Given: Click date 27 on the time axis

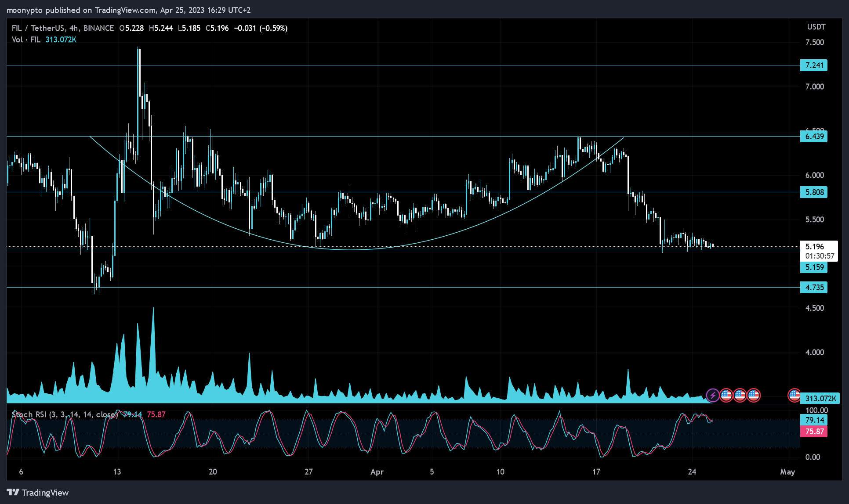Looking at the screenshot, I should click(308, 472).
